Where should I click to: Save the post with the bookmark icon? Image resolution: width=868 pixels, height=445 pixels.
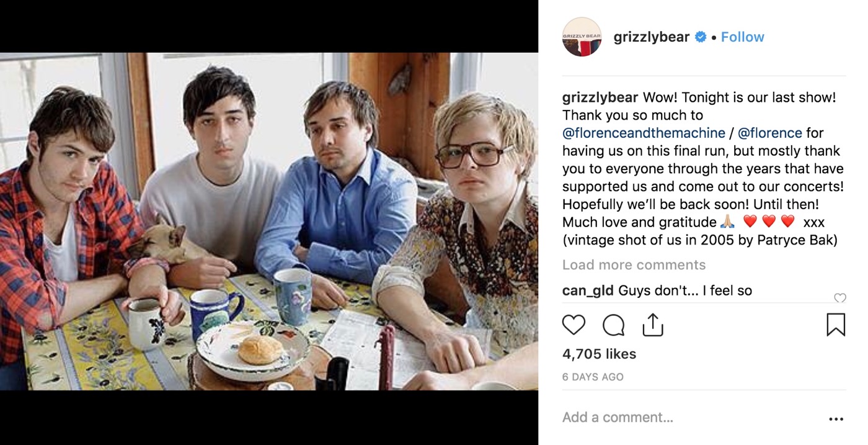[836, 325]
